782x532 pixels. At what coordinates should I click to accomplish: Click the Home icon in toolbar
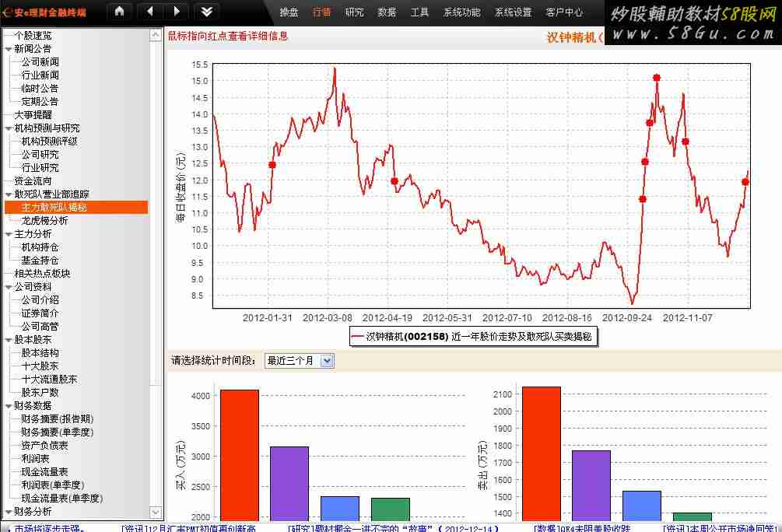tap(119, 12)
